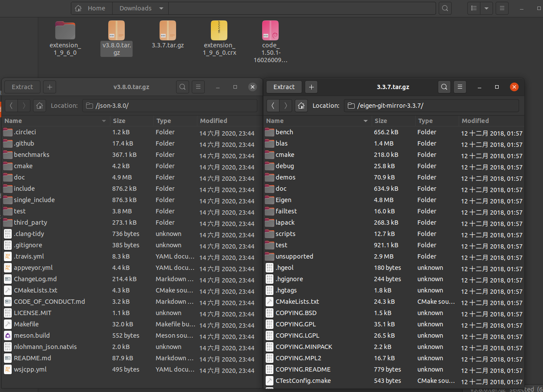Viewport: 543px width, 392px height.
Task: Go forward in v3.8.0.tar.gz archive window
Action: pos(24,106)
